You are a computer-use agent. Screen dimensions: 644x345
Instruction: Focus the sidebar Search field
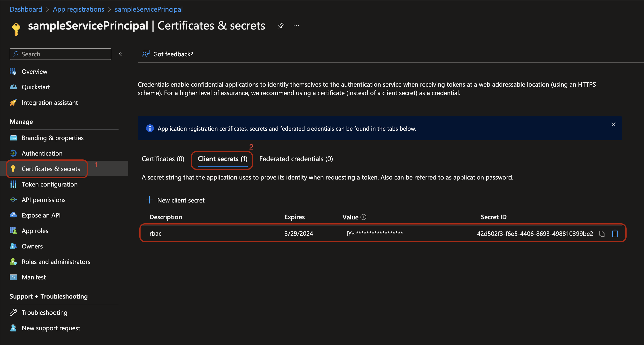60,54
